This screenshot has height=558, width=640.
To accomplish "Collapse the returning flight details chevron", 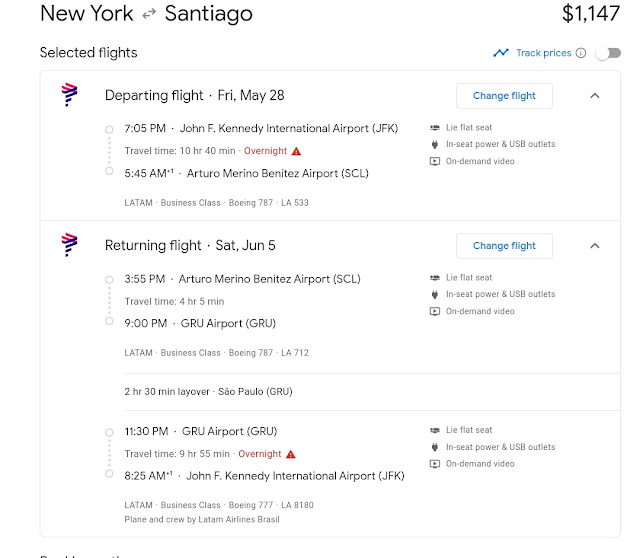I will pyautogui.click(x=595, y=246).
